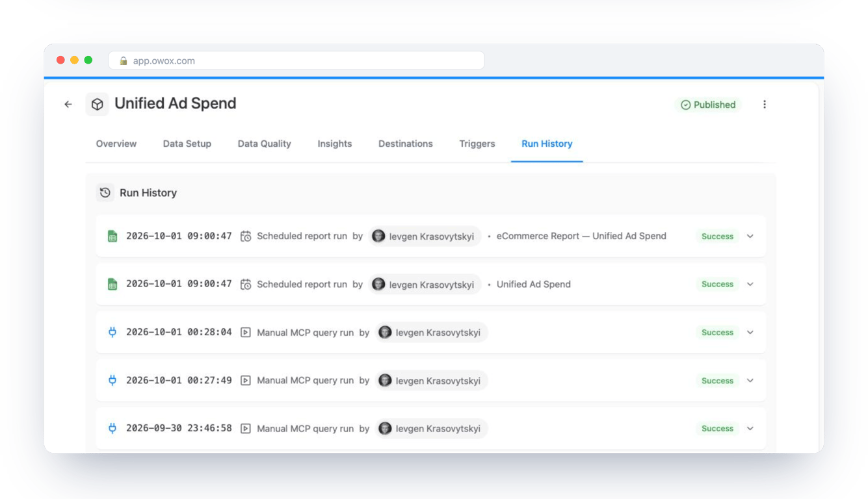
Task: Open the Data Quality tab
Action: coord(265,144)
